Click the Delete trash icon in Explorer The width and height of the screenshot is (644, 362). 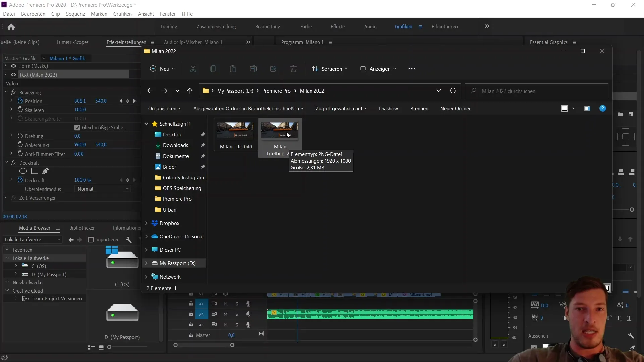[x=293, y=69]
